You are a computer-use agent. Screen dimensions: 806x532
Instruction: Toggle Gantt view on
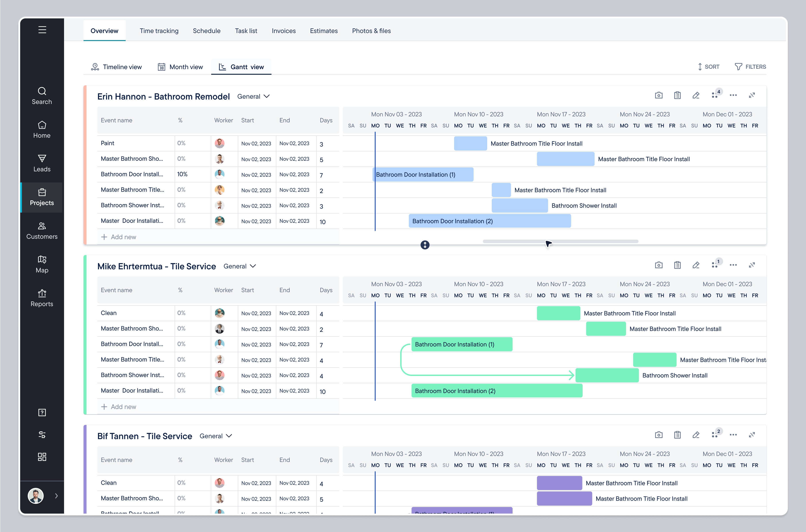[x=241, y=66]
